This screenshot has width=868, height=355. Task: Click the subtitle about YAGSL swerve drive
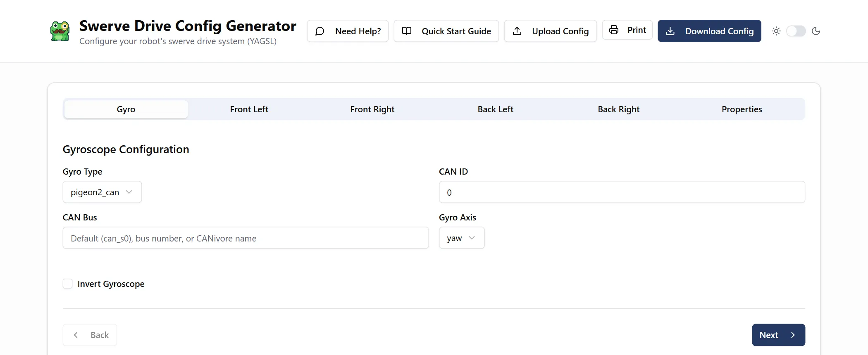click(178, 41)
